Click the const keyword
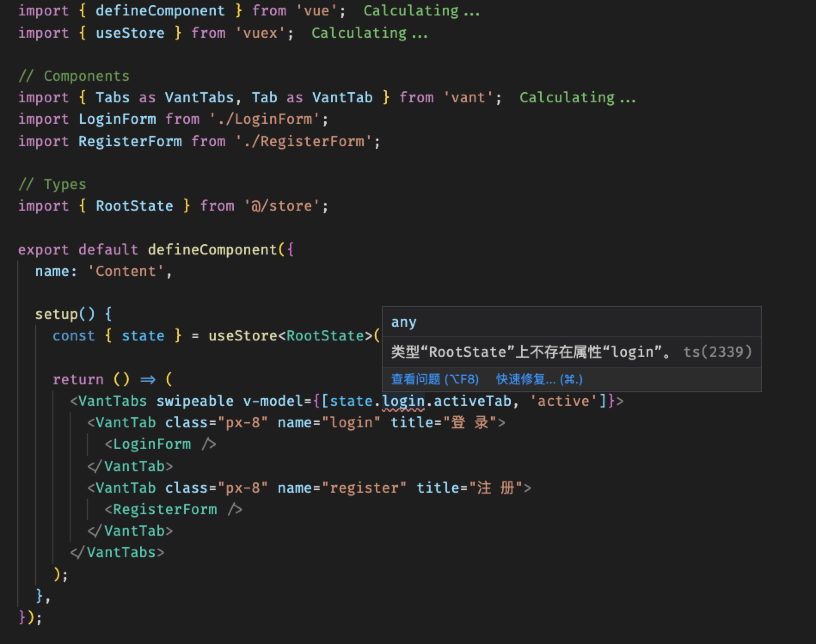This screenshot has width=816, height=644. 74,336
